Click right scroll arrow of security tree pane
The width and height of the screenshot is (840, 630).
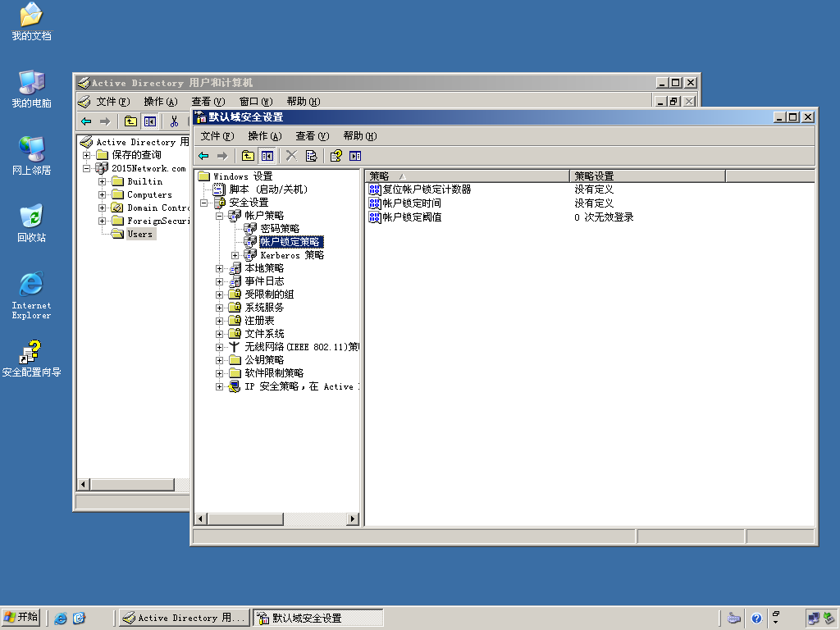[353, 518]
